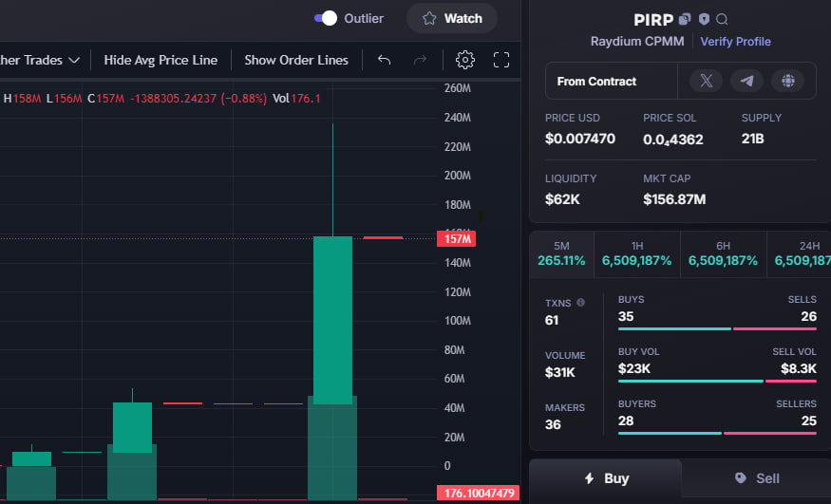Open the X (Twitter) social link
Viewport: 831px width, 504px height.
706,81
